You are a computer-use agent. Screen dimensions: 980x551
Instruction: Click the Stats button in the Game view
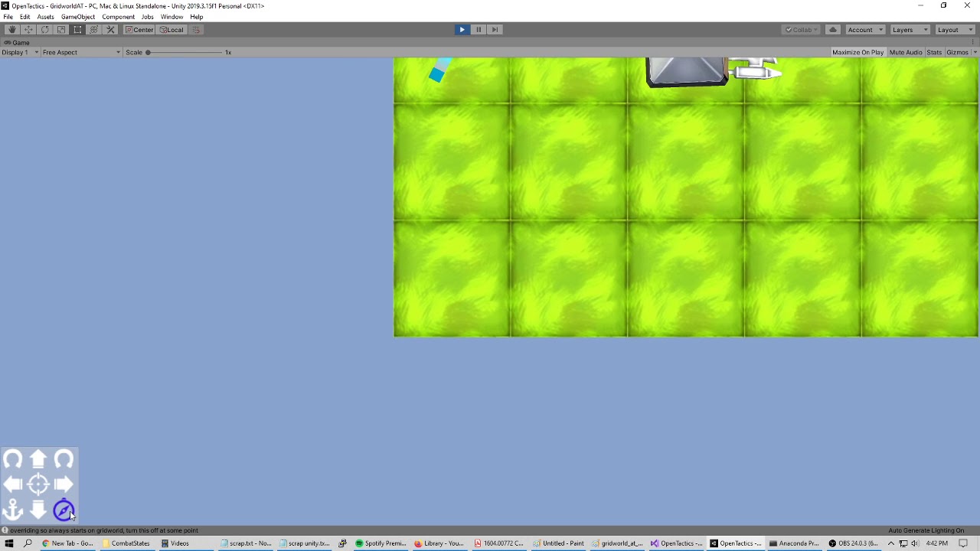(x=934, y=52)
